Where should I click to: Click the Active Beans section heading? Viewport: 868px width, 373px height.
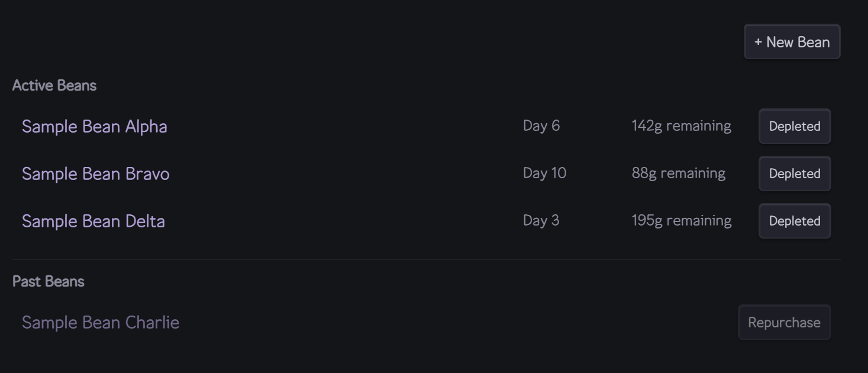point(54,86)
